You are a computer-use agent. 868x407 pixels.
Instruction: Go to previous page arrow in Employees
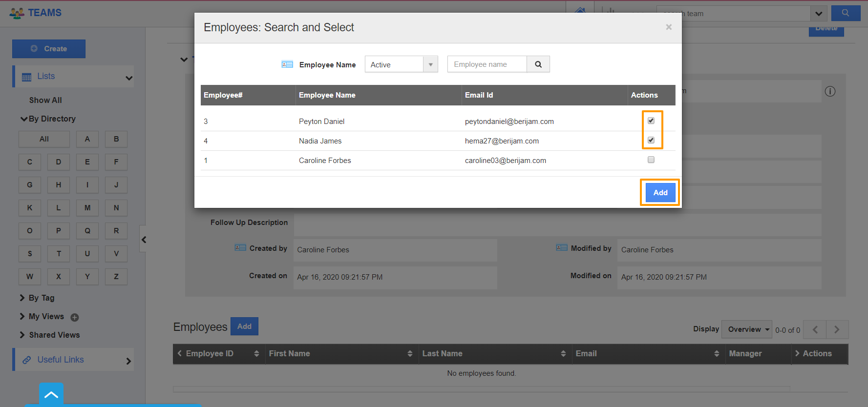coord(815,329)
